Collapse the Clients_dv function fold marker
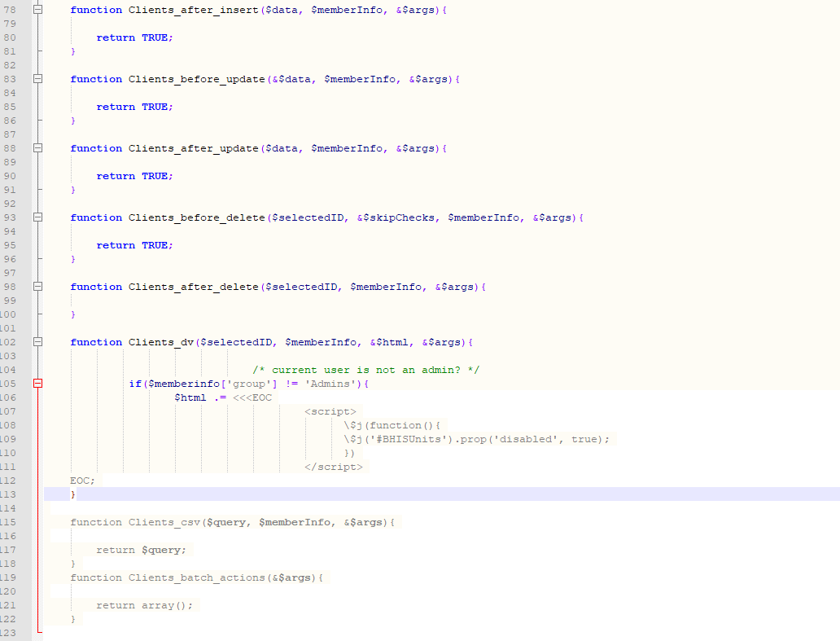This screenshot has height=641, width=840. 37,341
